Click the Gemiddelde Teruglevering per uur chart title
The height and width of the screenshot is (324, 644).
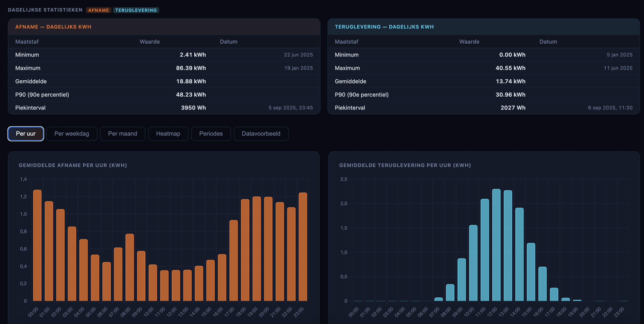[x=405, y=165]
